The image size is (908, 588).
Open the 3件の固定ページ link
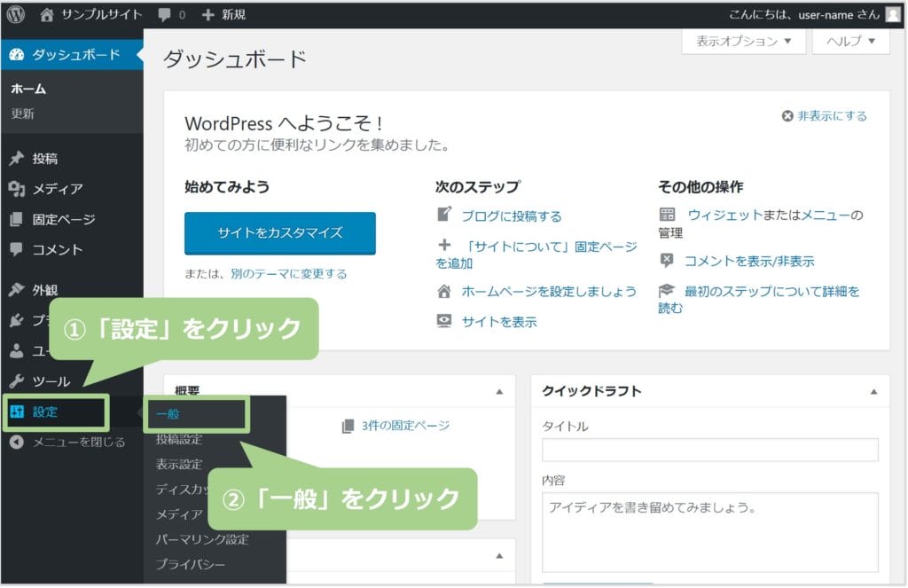pos(405,426)
